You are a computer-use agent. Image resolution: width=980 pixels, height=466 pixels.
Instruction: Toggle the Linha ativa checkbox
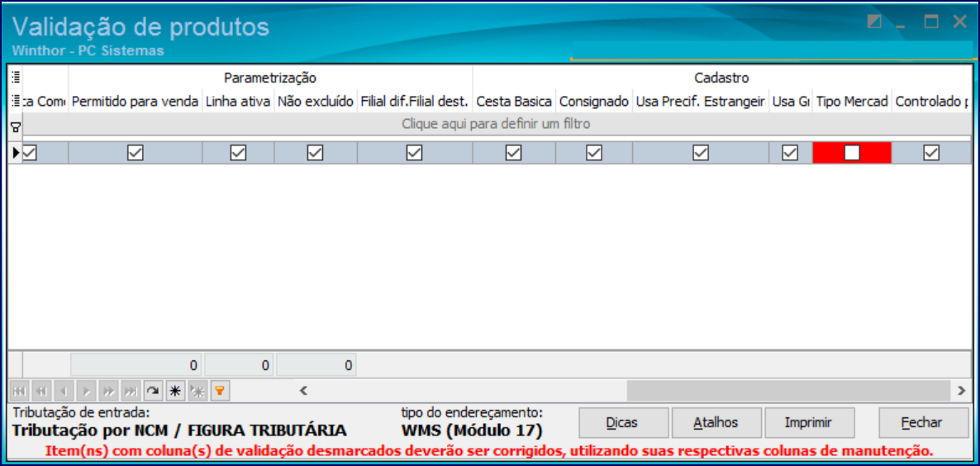(x=238, y=153)
